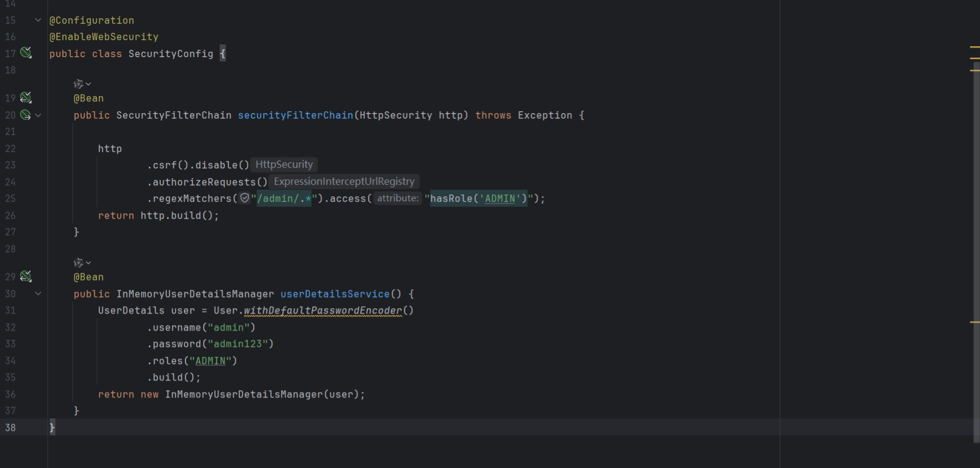The image size is (980, 468).
Task: Click the AI actions icon above userDetailsService's @Bean
Action: point(78,263)
